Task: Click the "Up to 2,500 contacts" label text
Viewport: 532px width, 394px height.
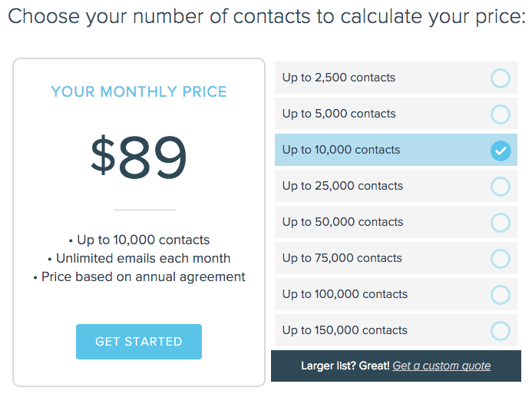Action: pyautogui.click(x=339, y=78)
